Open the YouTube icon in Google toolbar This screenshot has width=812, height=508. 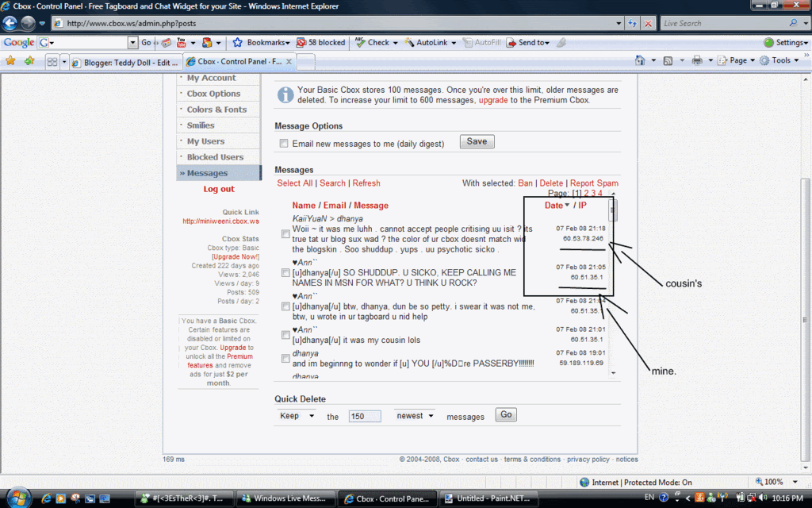182,43
